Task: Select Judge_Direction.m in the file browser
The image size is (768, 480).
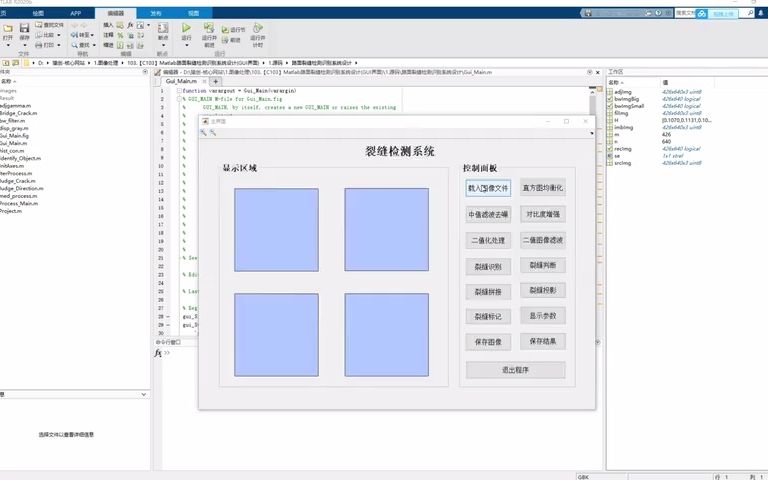Action: [x=22, y=188]
